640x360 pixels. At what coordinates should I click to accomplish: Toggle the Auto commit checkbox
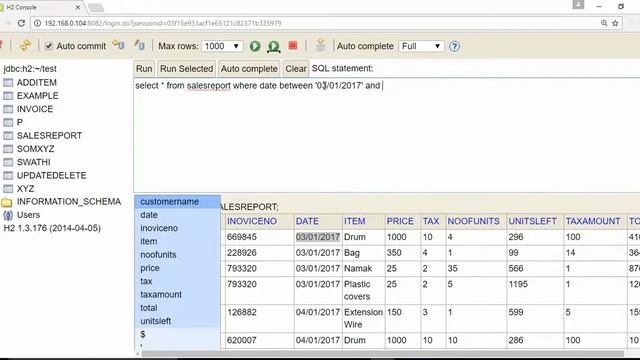point(49,46)
